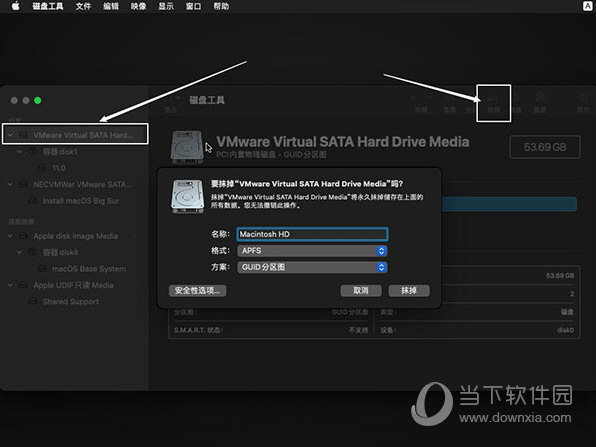Click disk icon beside Apple UDIF 只读 Media
The height and width of the screenshot is (447, 596).
click(24, 285)
